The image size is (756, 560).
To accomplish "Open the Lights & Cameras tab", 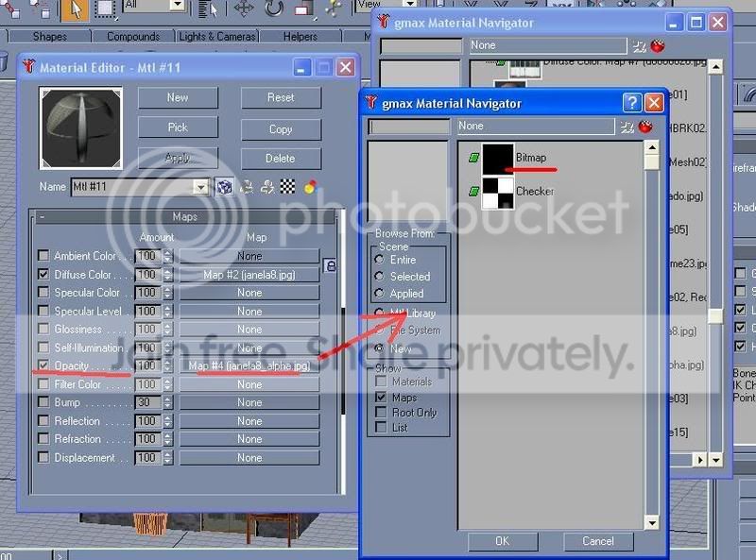I will tap(217, 37).
